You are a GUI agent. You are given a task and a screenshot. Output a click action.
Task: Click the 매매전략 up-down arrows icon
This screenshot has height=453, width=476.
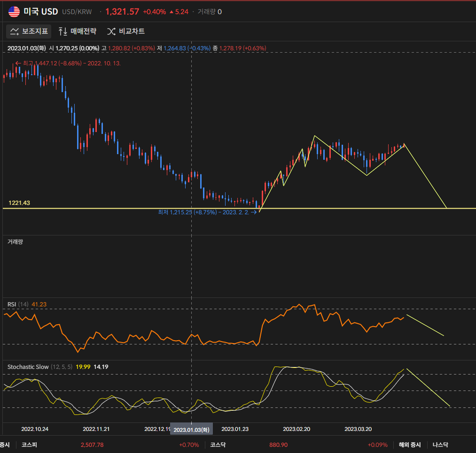coord(63,31)
